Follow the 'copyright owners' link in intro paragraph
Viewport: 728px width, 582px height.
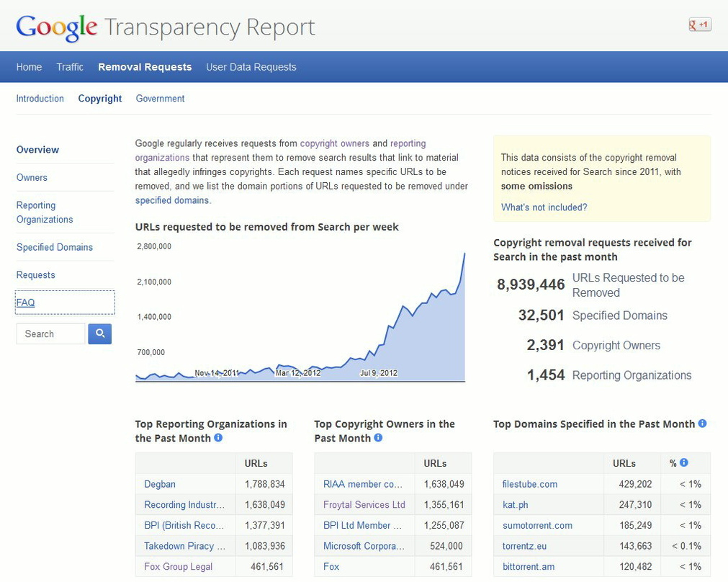pos(335,143)
